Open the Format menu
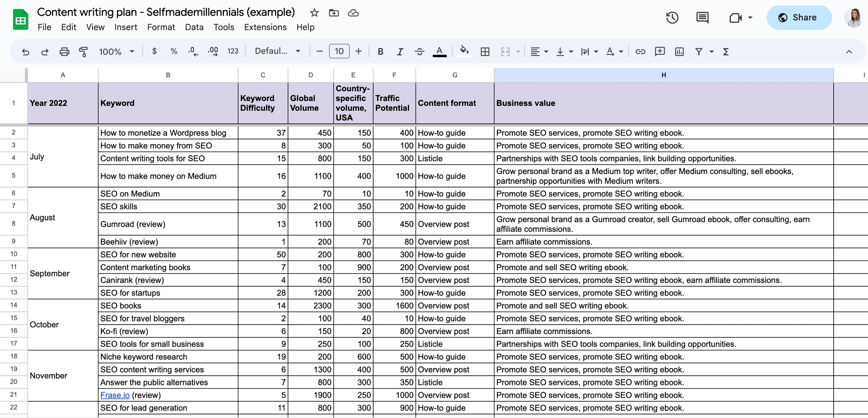 point(161,27)
